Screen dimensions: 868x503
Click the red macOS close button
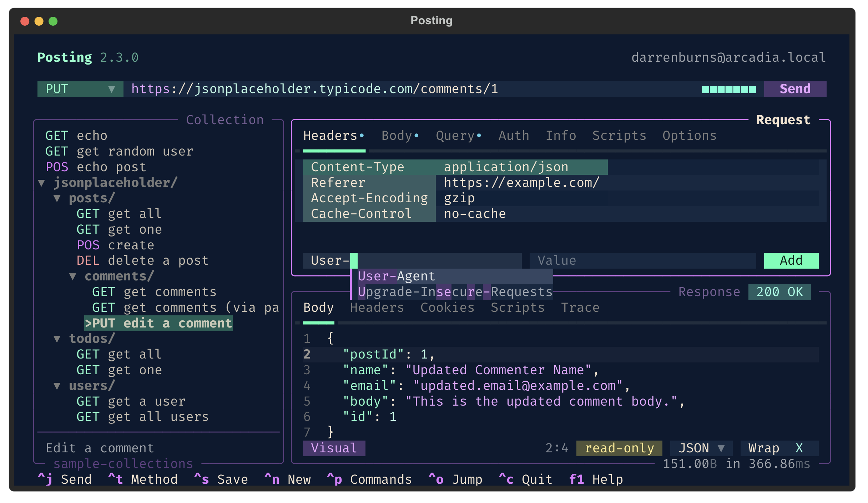(25, 21)
